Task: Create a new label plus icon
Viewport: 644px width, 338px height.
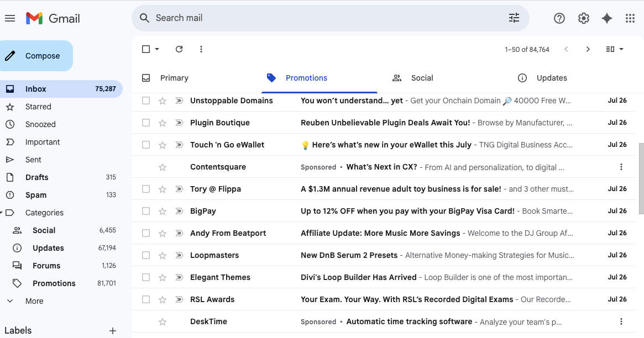Action: [x=113, y=331]
